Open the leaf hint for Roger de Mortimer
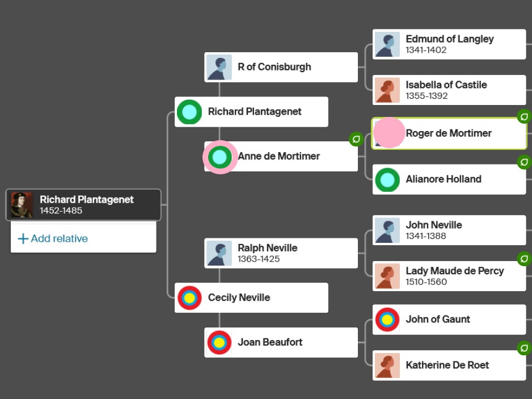Screen dimensions: 532x399 click(x=523, y=116)
